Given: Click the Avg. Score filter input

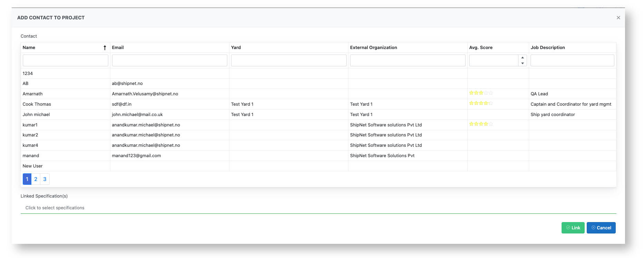Looking at the screenshot, I should [494, 60].
